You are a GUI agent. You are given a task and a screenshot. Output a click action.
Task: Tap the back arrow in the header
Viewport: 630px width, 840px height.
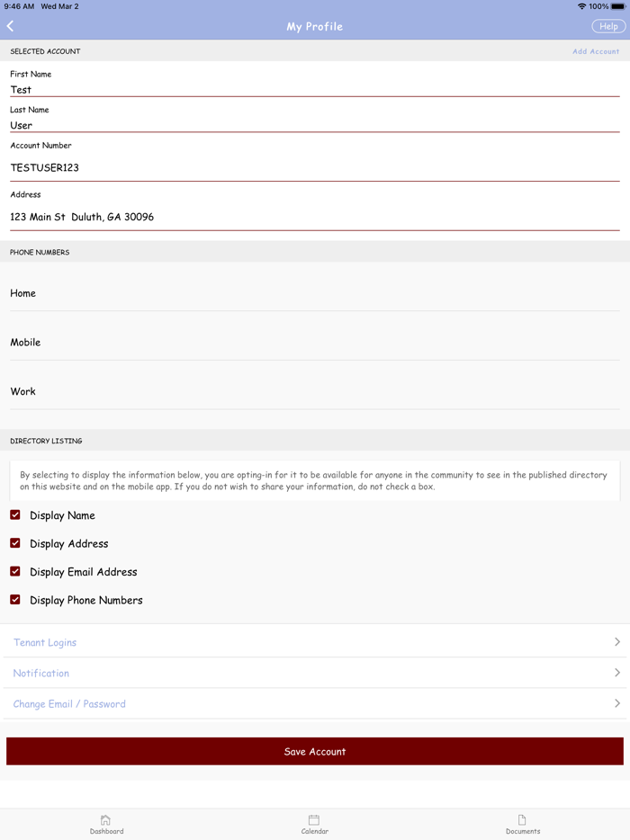11,25
